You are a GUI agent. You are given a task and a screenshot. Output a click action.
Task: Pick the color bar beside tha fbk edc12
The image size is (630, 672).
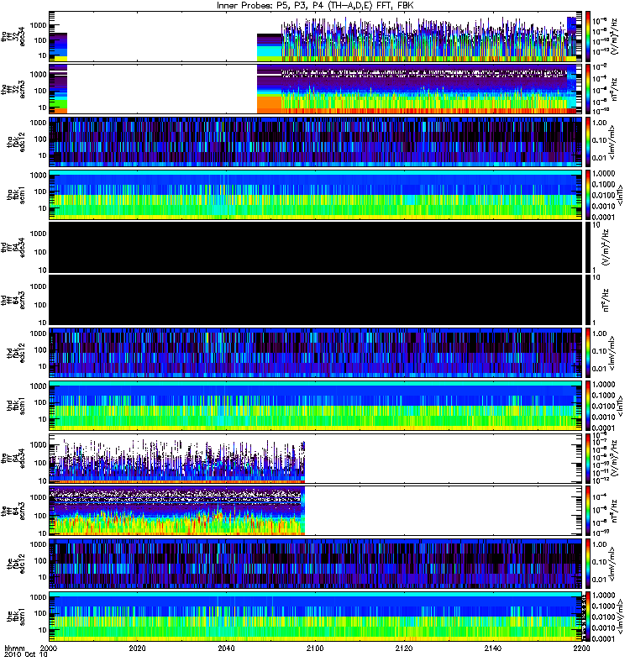click(587, 142)
